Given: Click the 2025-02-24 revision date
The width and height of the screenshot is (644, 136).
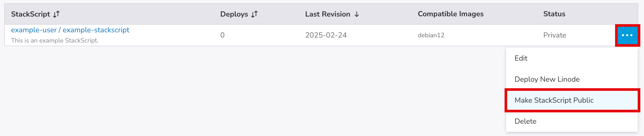Looking at the screenshot, I should click(326, 35).
